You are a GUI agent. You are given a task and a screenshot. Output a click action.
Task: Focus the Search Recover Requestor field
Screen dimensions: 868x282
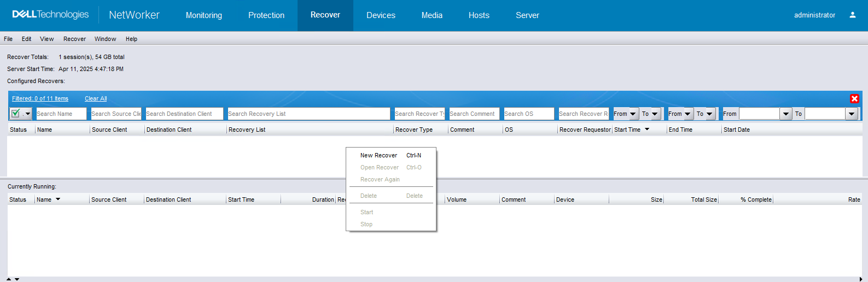point(584,114)
